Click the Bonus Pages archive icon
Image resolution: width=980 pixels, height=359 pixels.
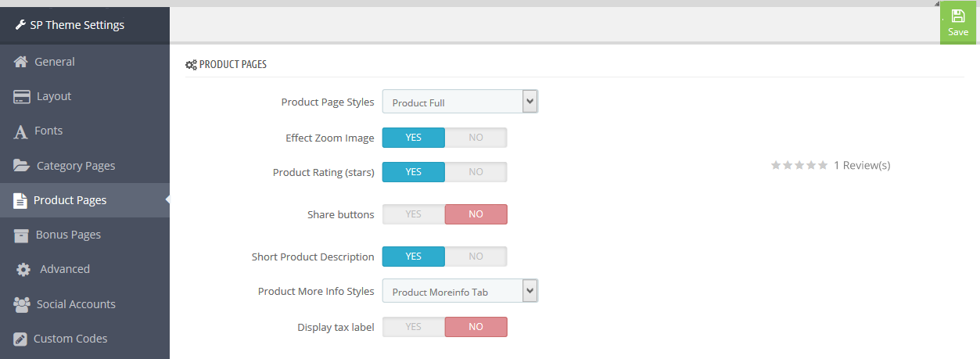(21, 235)
